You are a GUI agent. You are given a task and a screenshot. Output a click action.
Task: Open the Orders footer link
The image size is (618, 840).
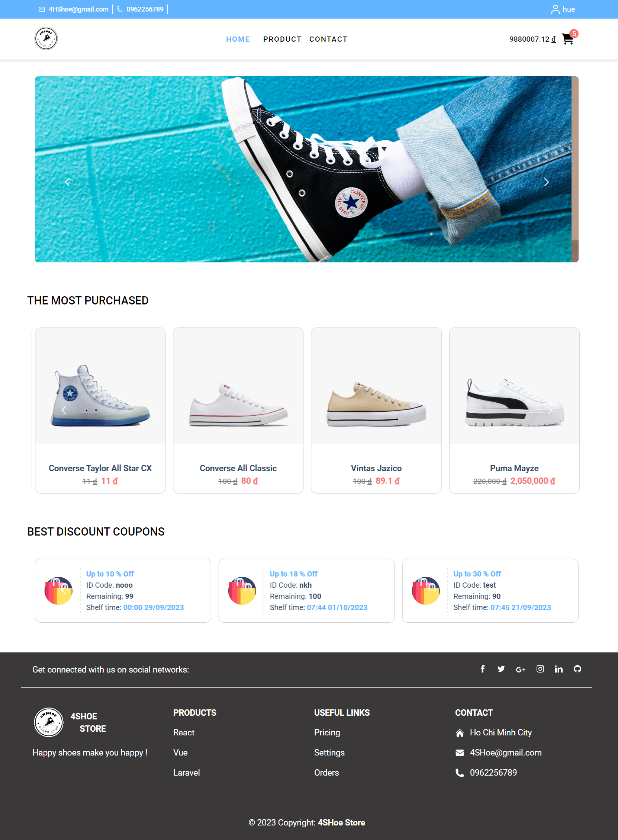326,773
